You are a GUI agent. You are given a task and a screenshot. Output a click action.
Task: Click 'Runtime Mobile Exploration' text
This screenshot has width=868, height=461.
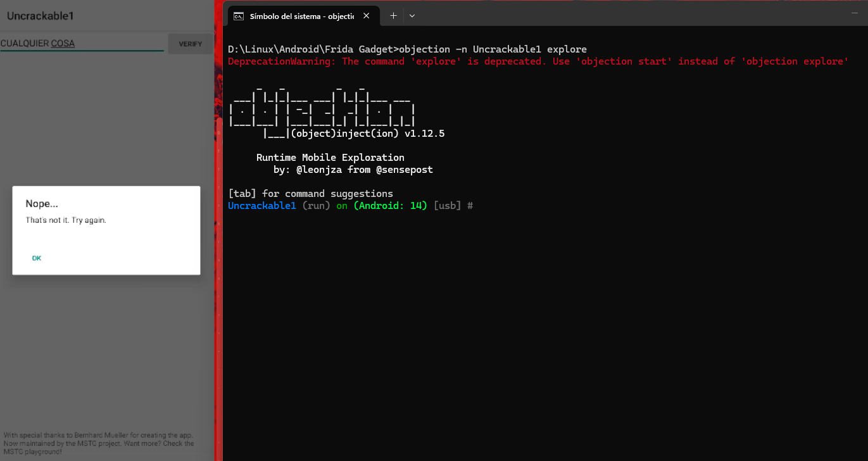[x=330, y=158]
